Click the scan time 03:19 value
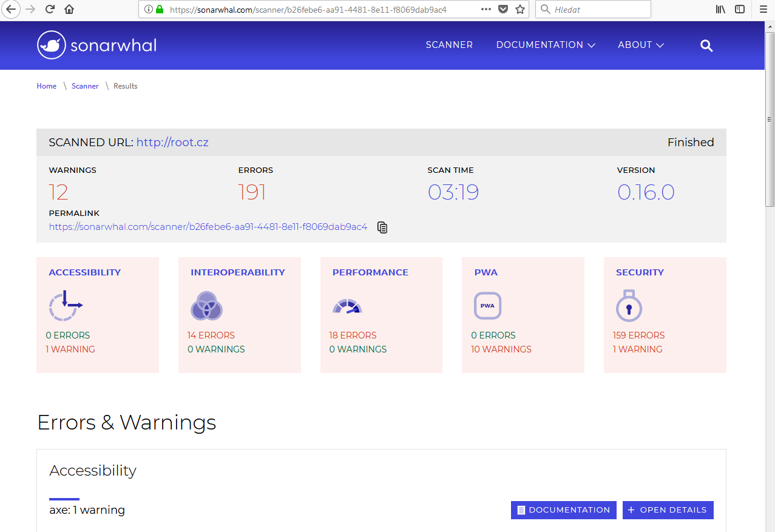 click(x=453, y=192)
